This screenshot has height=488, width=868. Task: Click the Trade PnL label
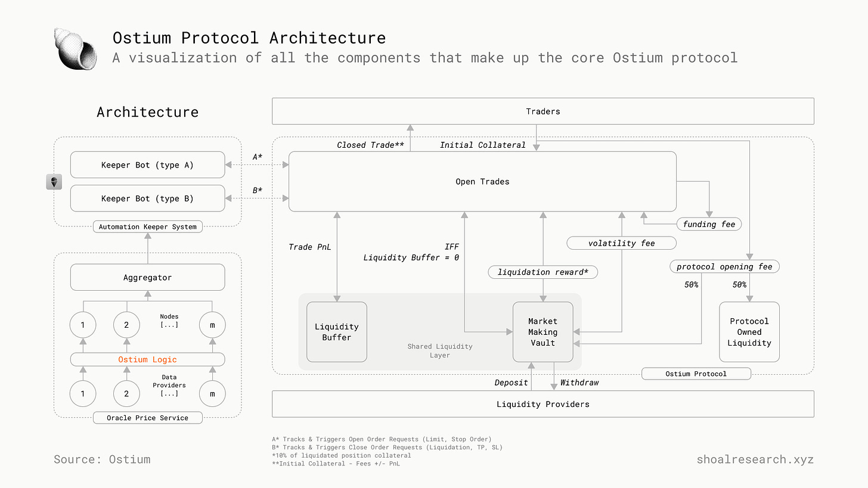(309, 247)
